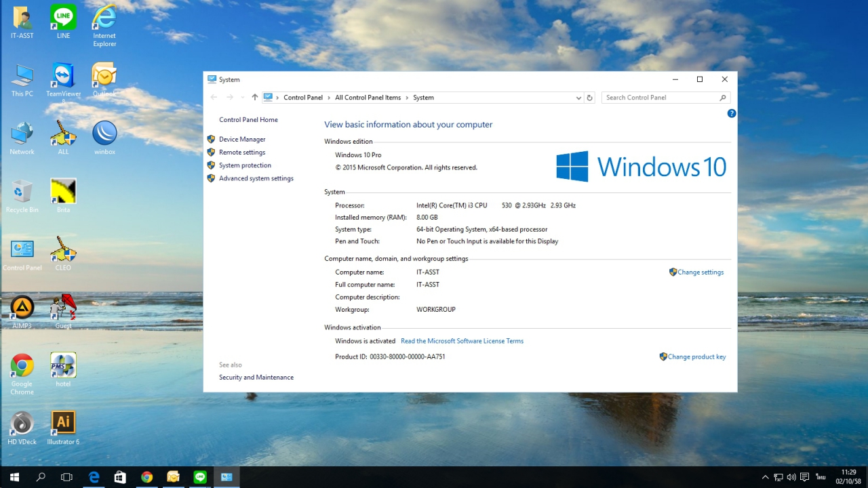Image resolution: width=868 pixels, height=488 pixels.
Task: Open the network icon in system tray
Action: (778, 477)
